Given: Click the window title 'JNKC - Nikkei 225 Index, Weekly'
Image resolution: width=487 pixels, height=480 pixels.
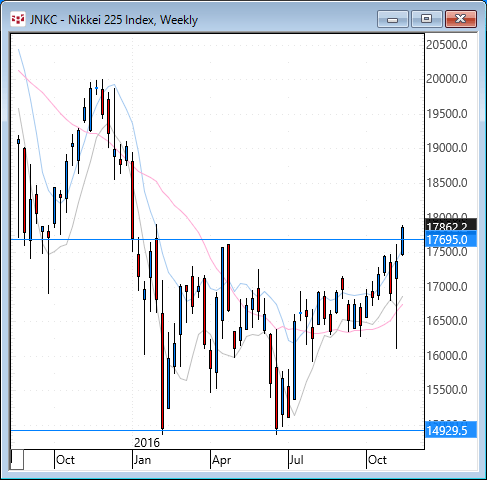Looking at the screenshot, I should 114,20.
